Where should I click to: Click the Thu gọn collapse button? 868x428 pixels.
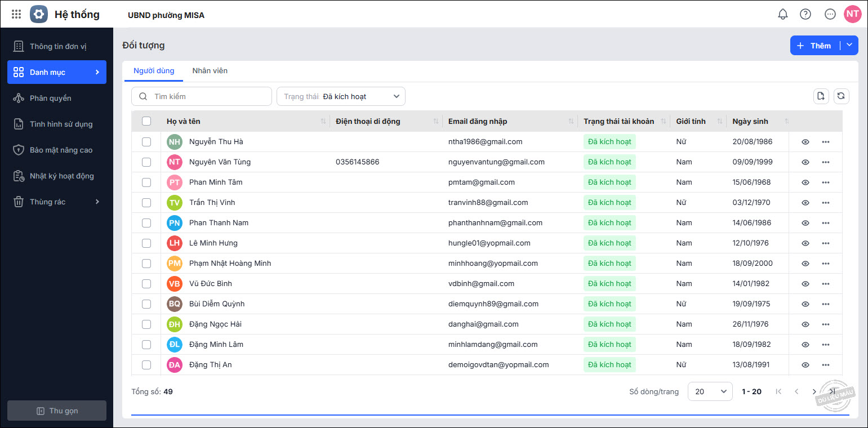[x=57, y=411]
